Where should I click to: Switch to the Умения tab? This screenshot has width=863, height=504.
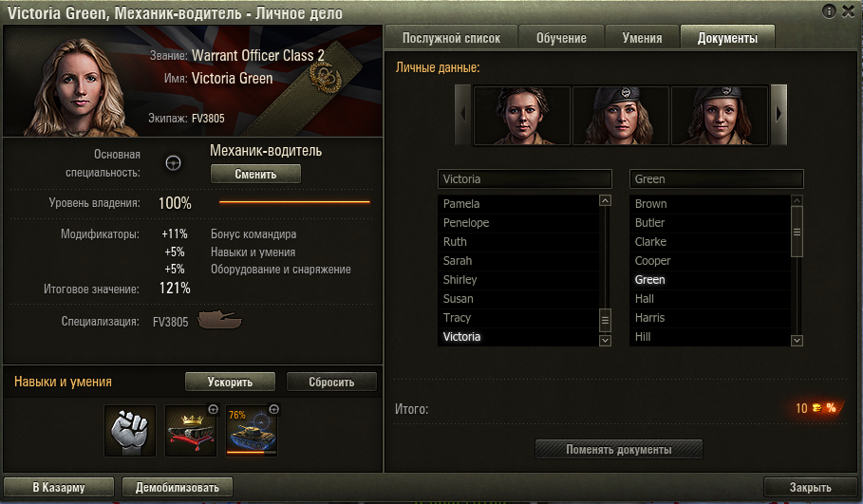pos(643,37)
